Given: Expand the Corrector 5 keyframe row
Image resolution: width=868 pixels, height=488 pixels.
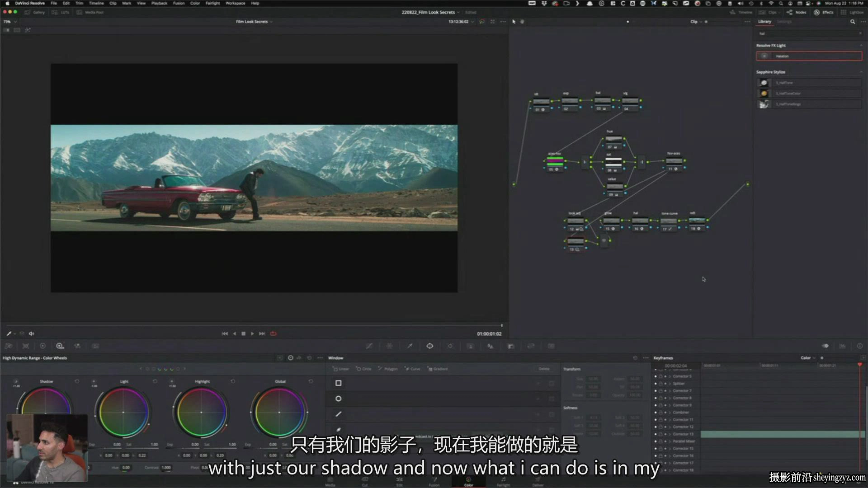Looking at the screenshot, I should (670, 376).
